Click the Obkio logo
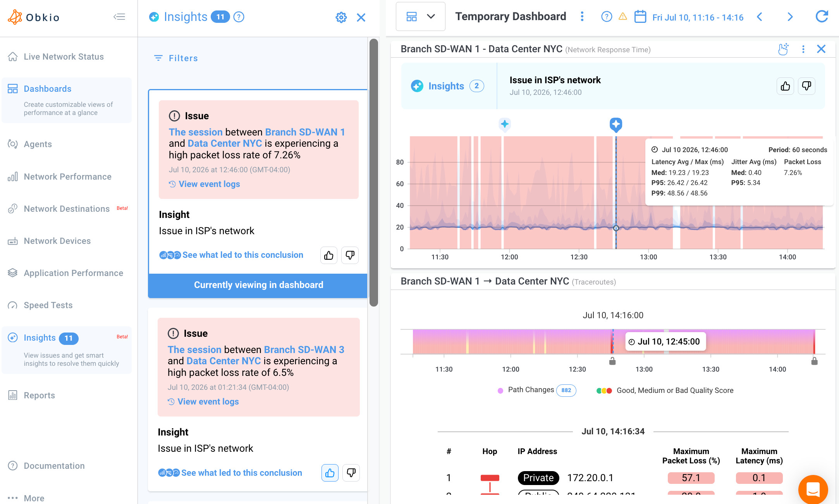 pos(34,17)
